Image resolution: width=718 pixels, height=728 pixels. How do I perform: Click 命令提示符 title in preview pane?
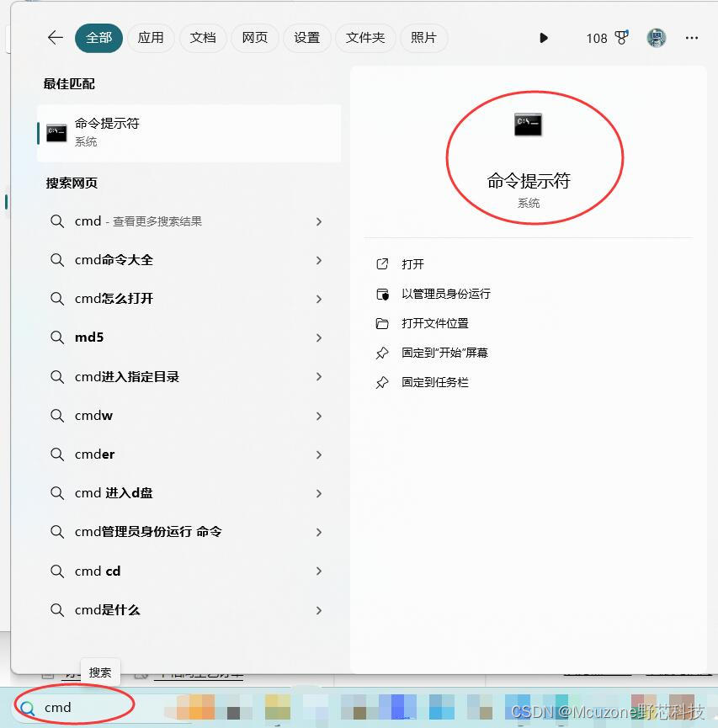(x=529, y=181)
